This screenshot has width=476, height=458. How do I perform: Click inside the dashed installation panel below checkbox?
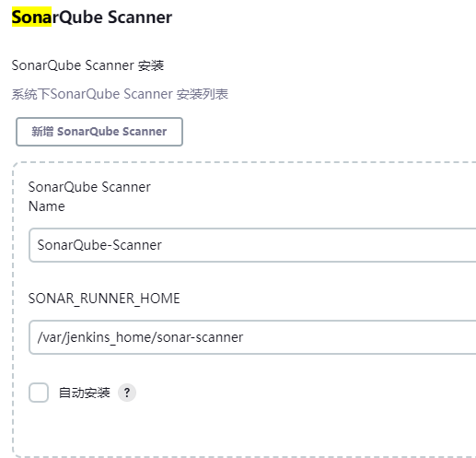click(246, 430)
